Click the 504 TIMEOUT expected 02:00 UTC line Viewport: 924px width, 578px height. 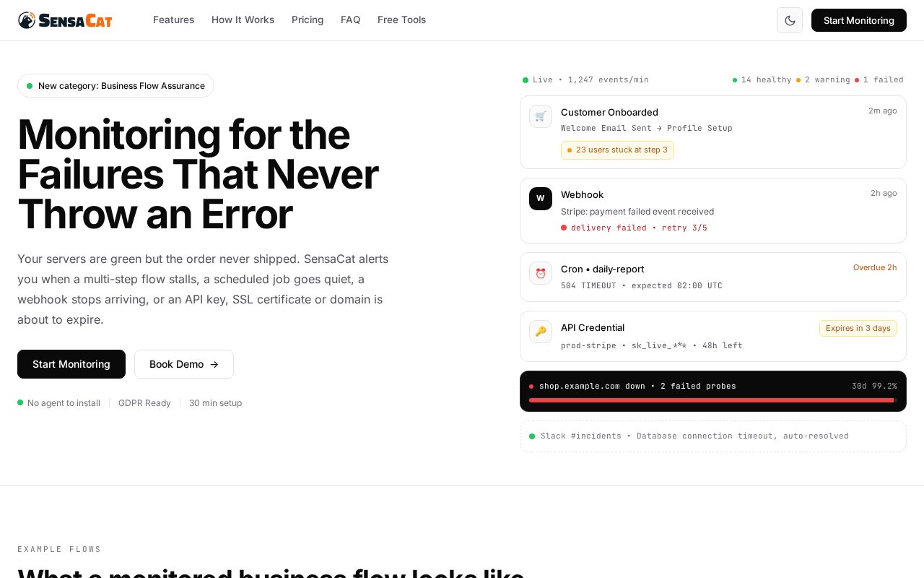642,285
